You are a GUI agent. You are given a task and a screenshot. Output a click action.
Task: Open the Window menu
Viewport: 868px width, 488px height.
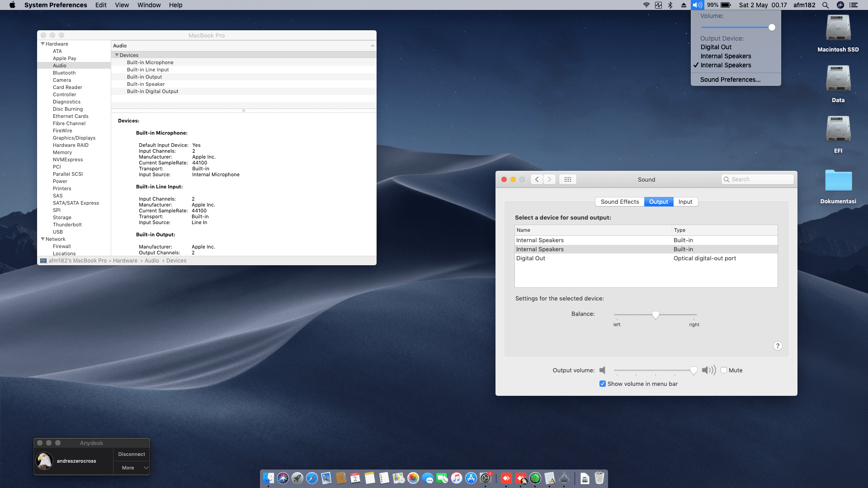click(x=149, y=5)
